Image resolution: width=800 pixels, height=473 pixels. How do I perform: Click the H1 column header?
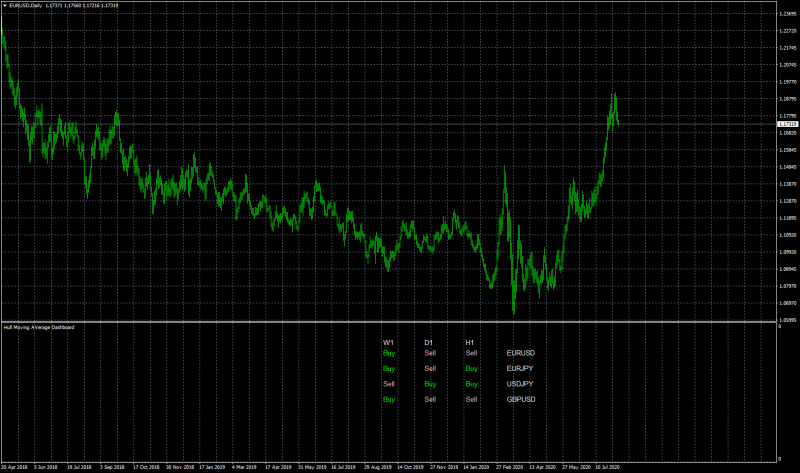[469, 343]
